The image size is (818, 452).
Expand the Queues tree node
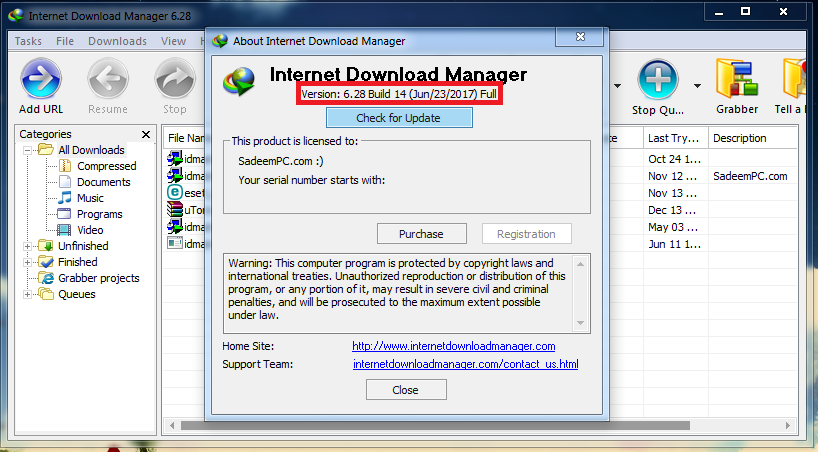[27, 295]
